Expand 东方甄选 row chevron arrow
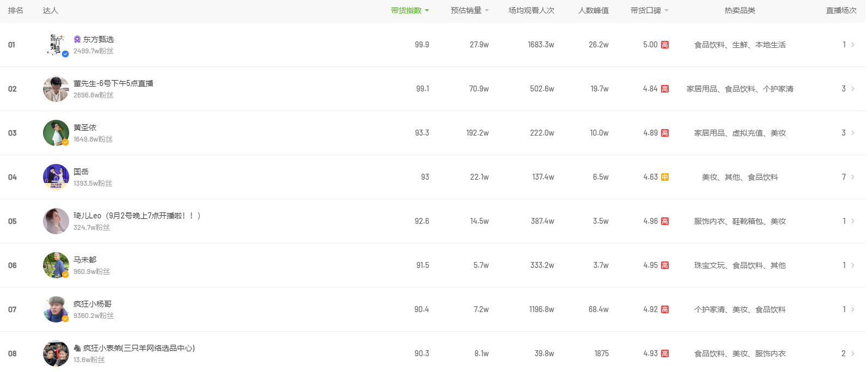The width and height of the screenshot is (868, 372). coord(853,45)
